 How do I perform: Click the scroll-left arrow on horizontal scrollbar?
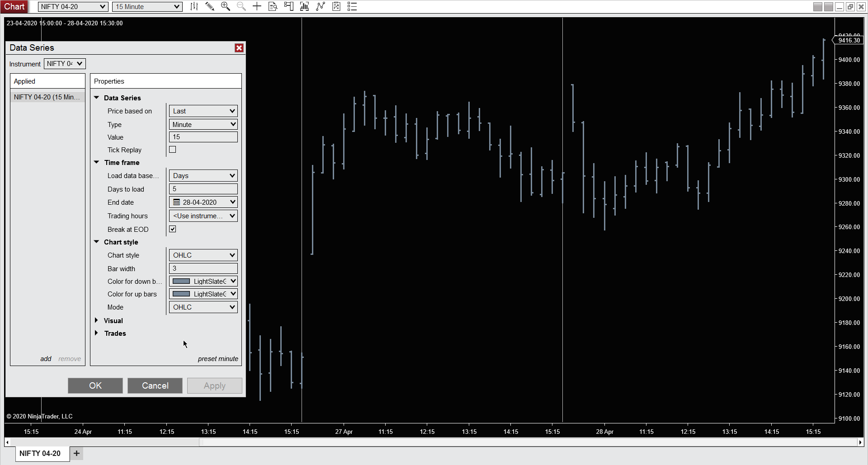pos(7,442)
